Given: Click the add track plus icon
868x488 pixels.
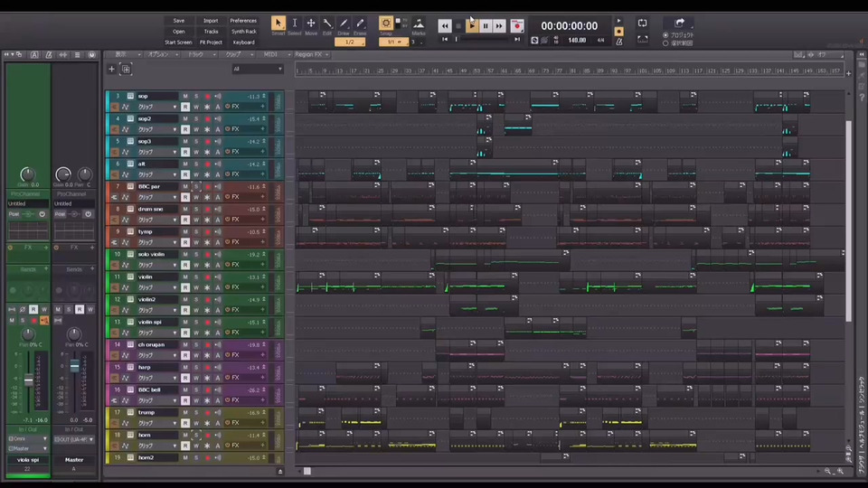Looking at the screenshot, I should [112, 69].
